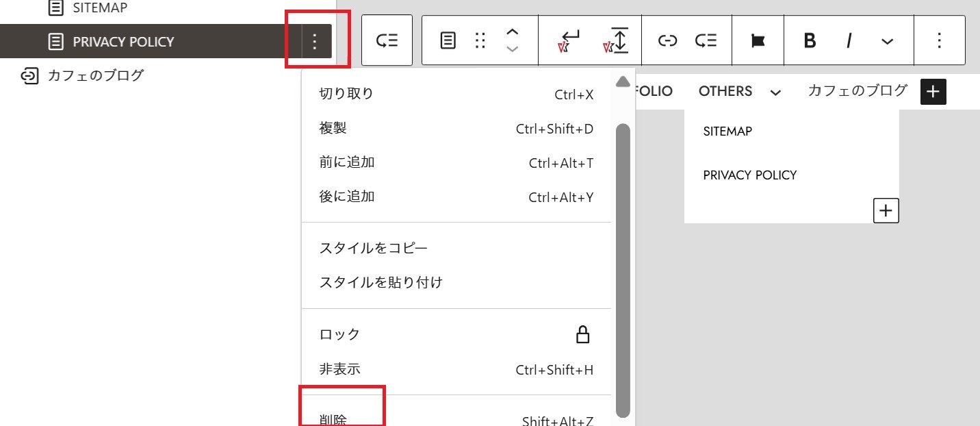Select SITEMAP in the OTHERS submenu

pos(727,131)
